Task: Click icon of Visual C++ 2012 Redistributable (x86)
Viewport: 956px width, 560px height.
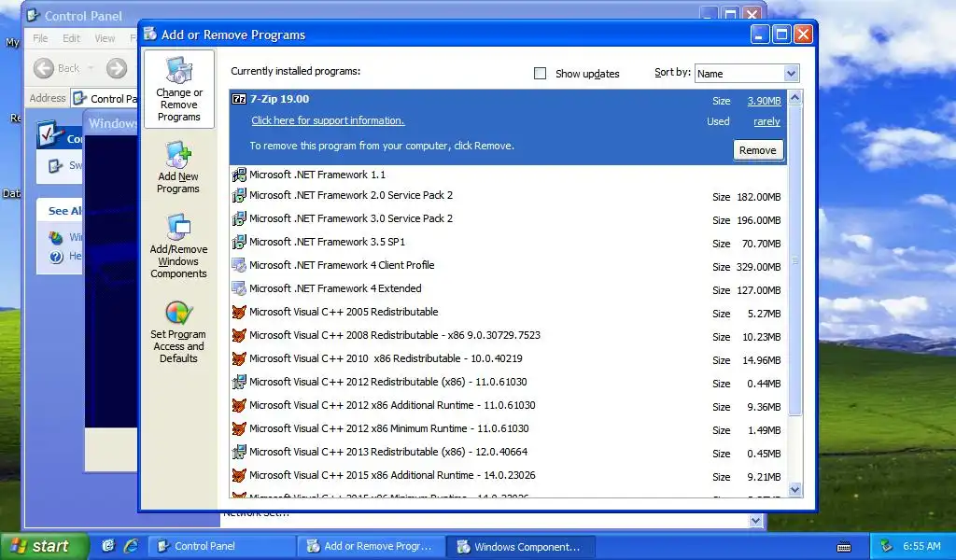Action: pos(239,382)
